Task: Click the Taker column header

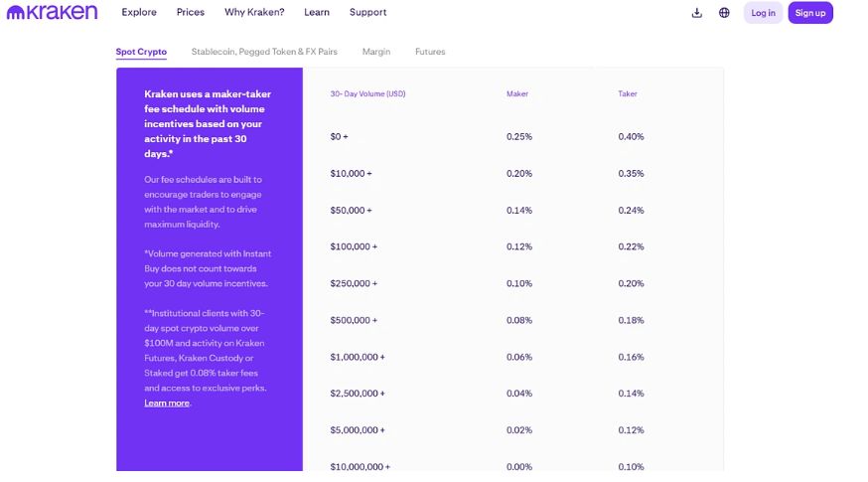Action: [x=628, y=94]
